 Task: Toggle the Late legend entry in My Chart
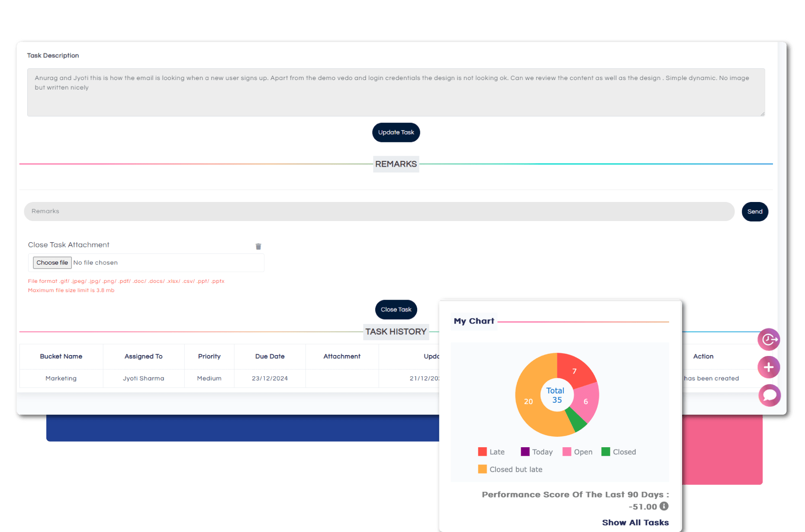click(491, 452)
